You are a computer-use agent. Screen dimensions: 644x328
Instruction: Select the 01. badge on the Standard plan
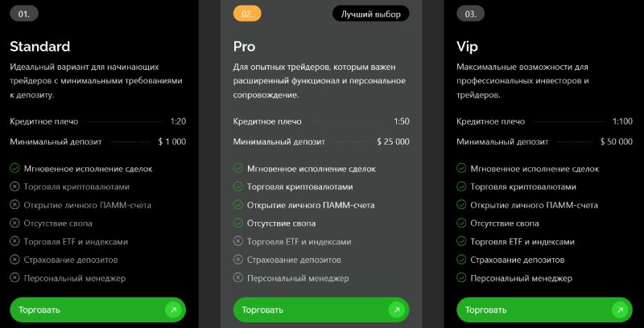pyautogui.click(x=24, y=14)
